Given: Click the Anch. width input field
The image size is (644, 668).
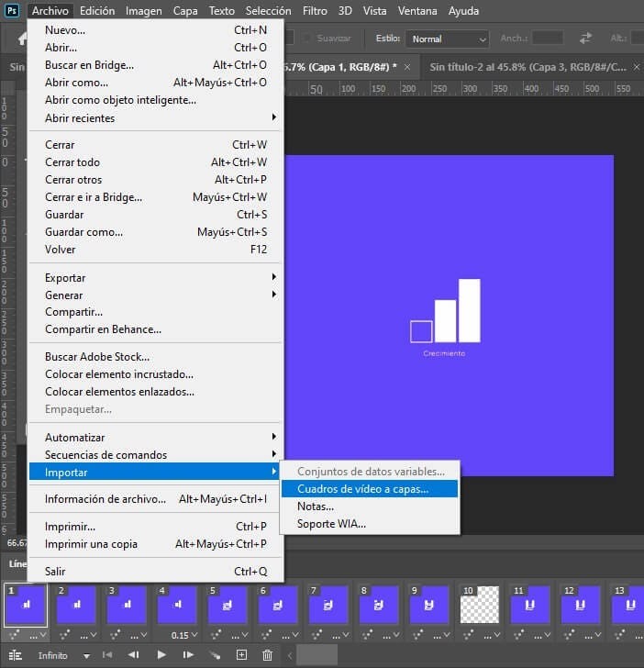Looking at the screenshot, I should click(548, 39).
